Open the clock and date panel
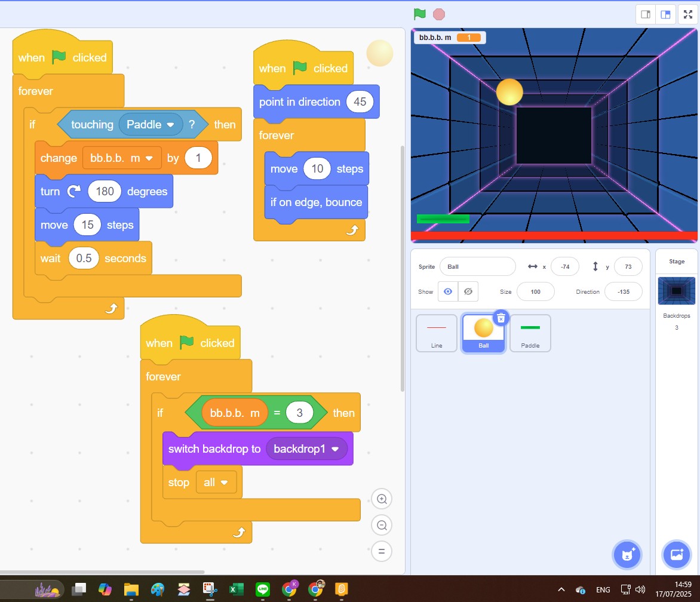 [x=673, y=589]
